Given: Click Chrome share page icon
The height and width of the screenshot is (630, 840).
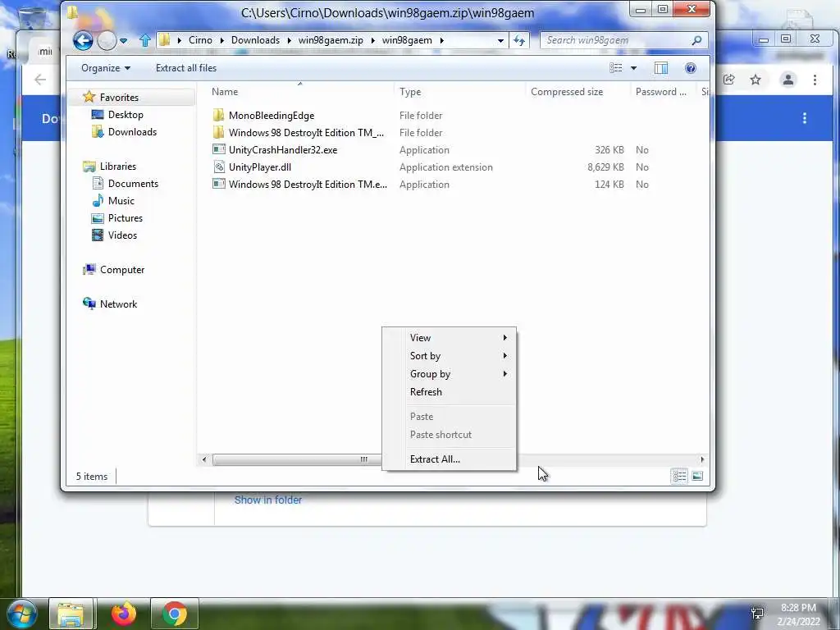Looking at the screenshot, I should click(x=728, y=80).
